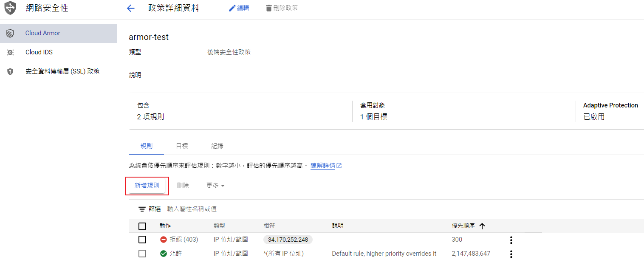This screenshot has height=268, width=644.
Task: Open three-dot menu for priority 300 rule
Action: [x=511, y=240]
